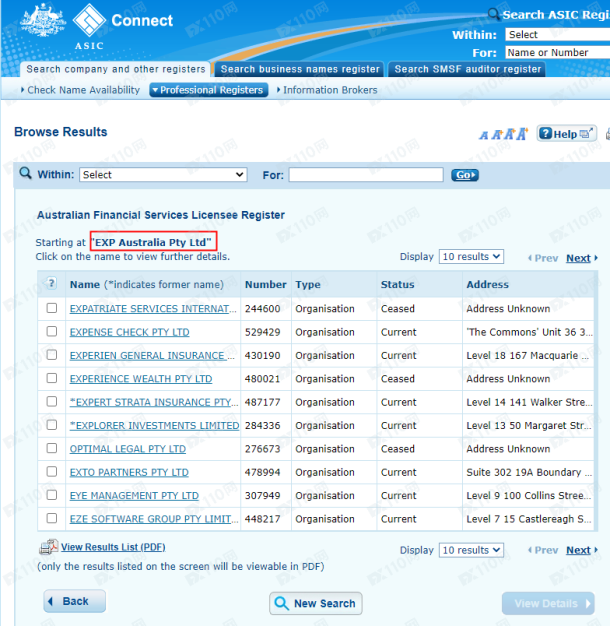The width and height of the screenshot is (610, 626).
Task: Open EXPERT STRATA INSURANCE PTY link
Action: 154,402
